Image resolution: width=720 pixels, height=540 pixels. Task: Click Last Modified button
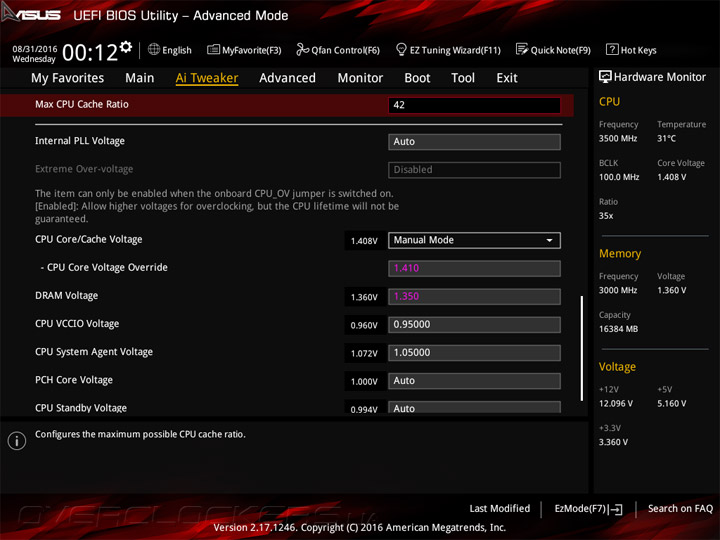click(500, 508)
